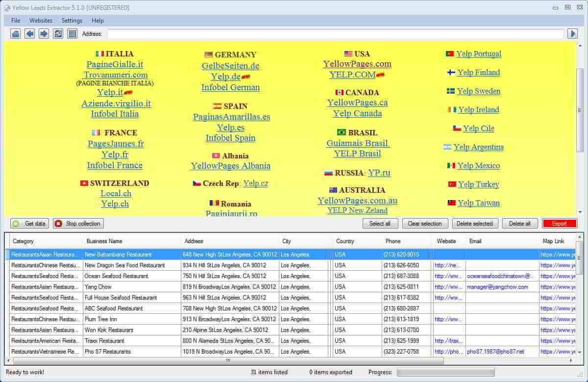Open the Settings menu
This screenshot has height=382, width=588.
click(x=72, y=21)
